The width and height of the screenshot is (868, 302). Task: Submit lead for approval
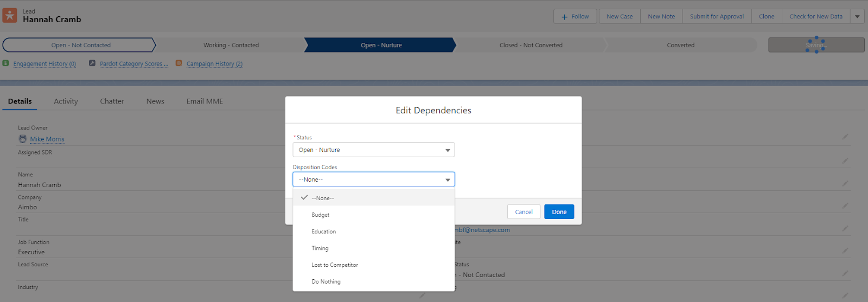click(x=717, y=16)
